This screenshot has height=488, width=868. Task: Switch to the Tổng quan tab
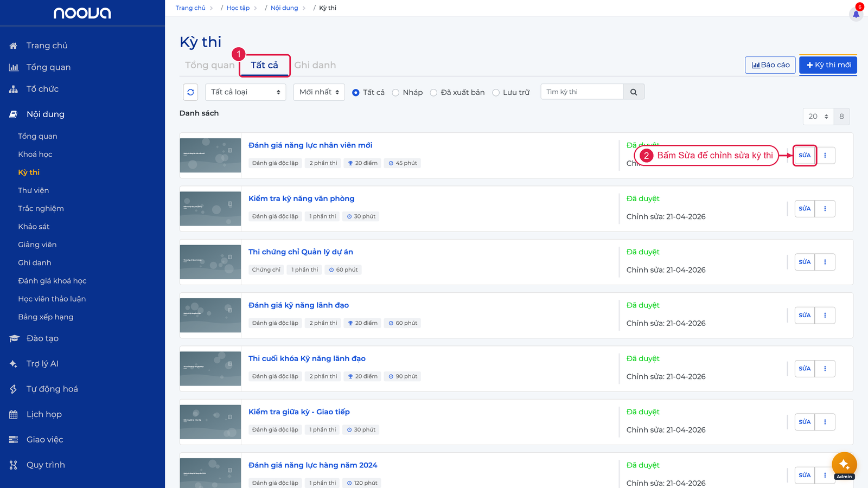pyautogui.click(x=210, y=65)
